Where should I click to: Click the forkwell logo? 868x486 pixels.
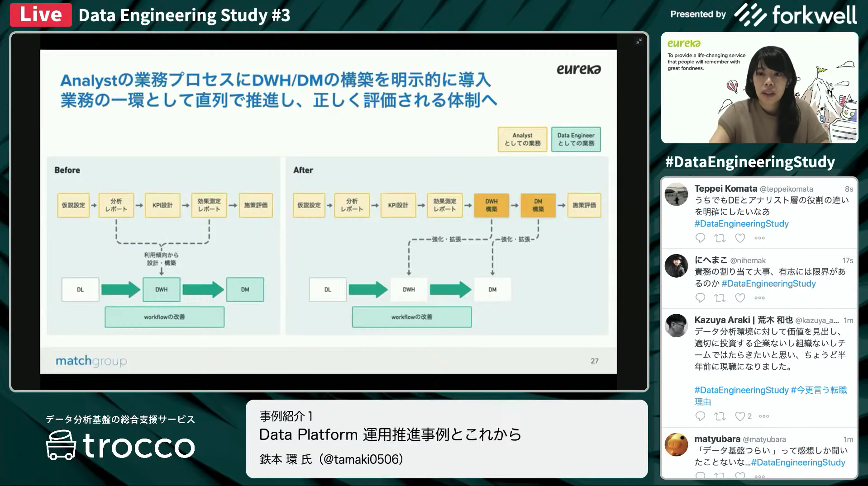click(x=795, y=15)
